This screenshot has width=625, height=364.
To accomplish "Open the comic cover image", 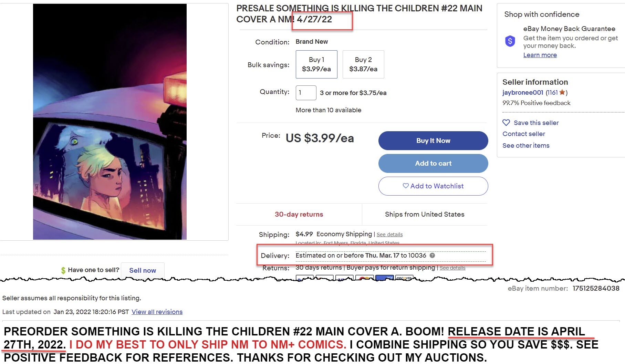I will click(110, 122).
